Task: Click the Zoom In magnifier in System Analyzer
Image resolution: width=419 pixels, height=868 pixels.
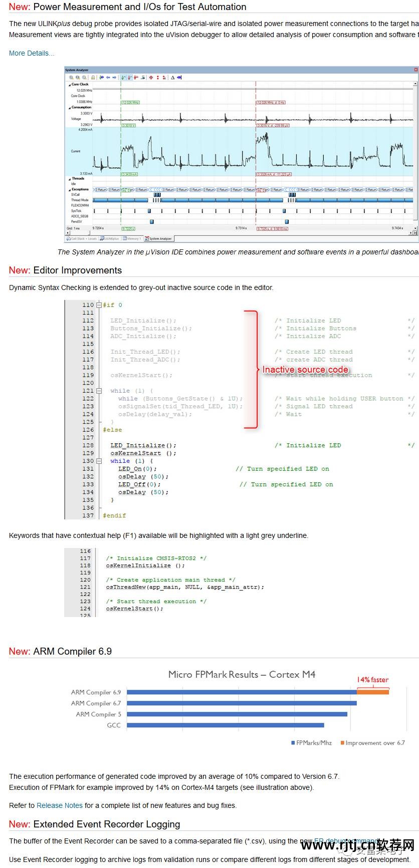Action: [x=71, y=78]
